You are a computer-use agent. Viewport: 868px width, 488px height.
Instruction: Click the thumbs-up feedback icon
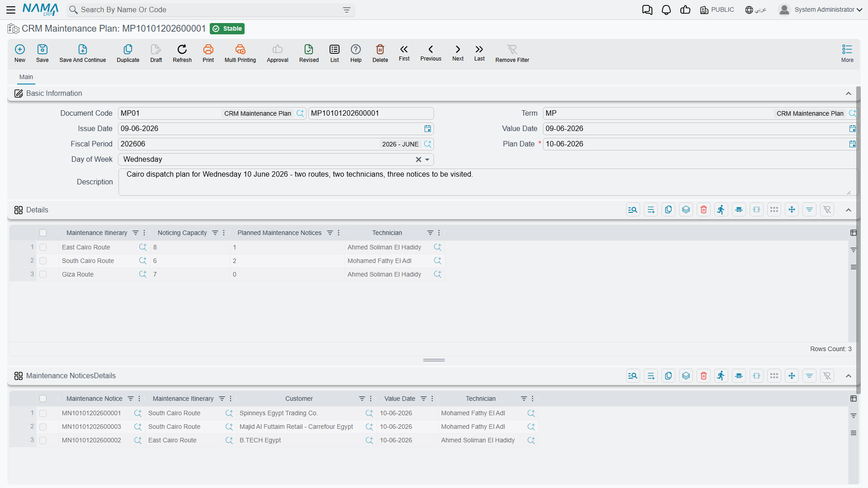pos(685,9)
